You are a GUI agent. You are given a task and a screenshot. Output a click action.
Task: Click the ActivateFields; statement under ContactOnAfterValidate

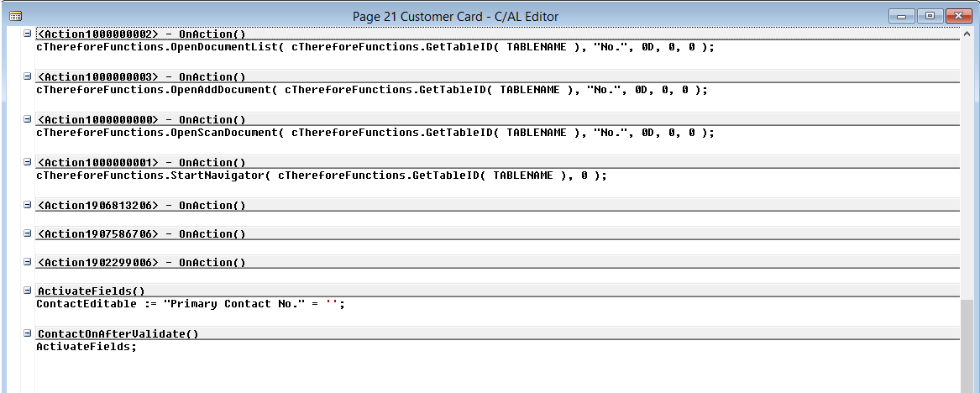(x=86, y=347)
